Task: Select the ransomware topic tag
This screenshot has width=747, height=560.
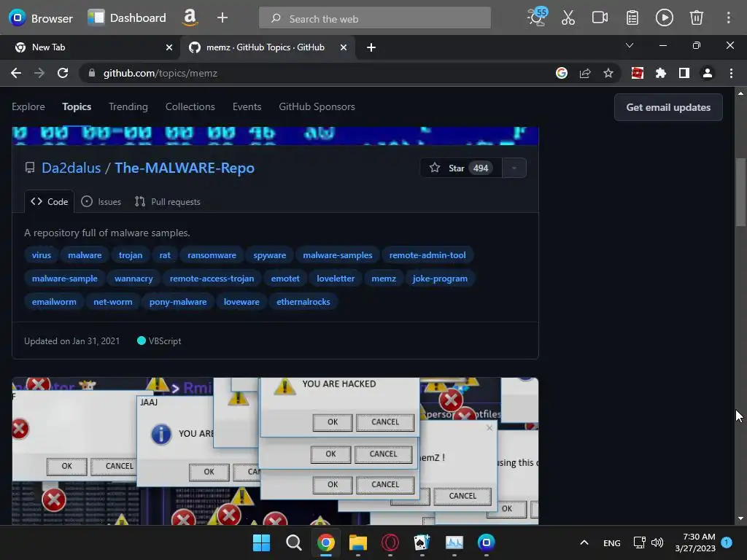Action: pos(212,255)
